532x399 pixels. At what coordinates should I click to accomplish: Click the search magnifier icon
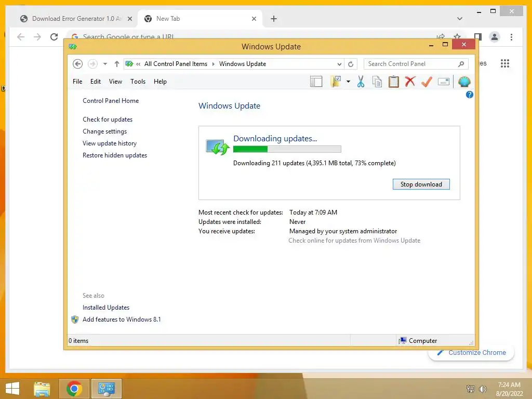461,64
